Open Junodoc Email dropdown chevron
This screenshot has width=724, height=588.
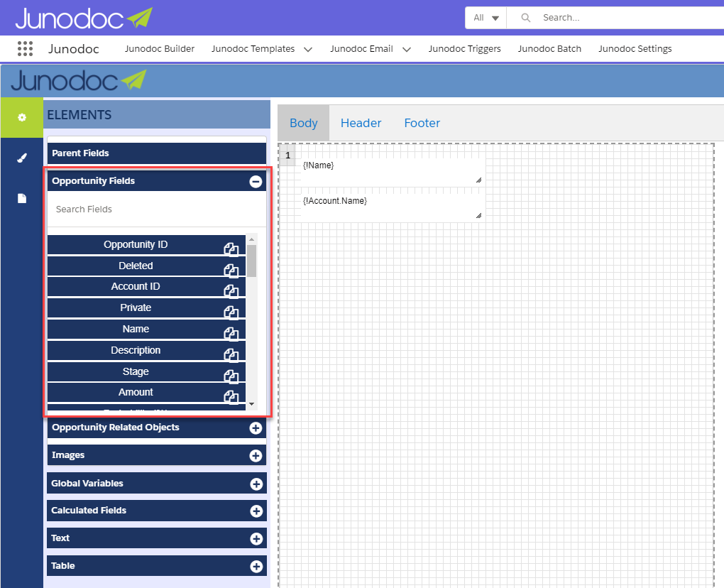(x=406, y=50)
